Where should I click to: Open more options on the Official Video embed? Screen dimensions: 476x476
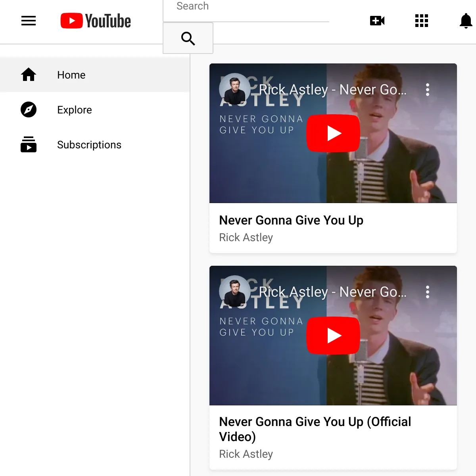tap(428, 292)
